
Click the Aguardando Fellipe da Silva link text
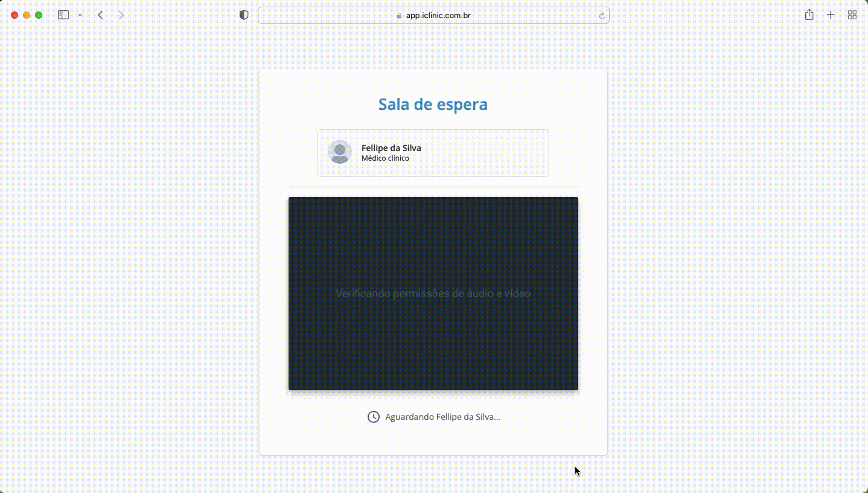click(x=442, y=416)
